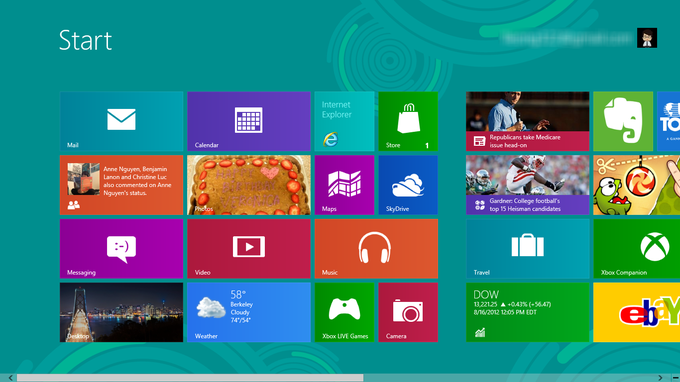Image resolution: width=680 pixels, height=382 pixels.
Task: Open the People tile with Anne Nguyen's status
Action: (x=121, y=185)
